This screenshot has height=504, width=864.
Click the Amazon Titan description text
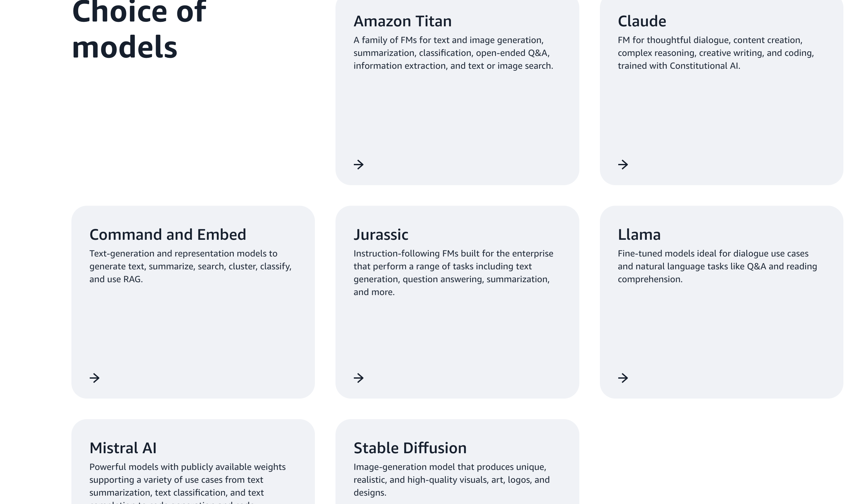click(x=453, y=53)
